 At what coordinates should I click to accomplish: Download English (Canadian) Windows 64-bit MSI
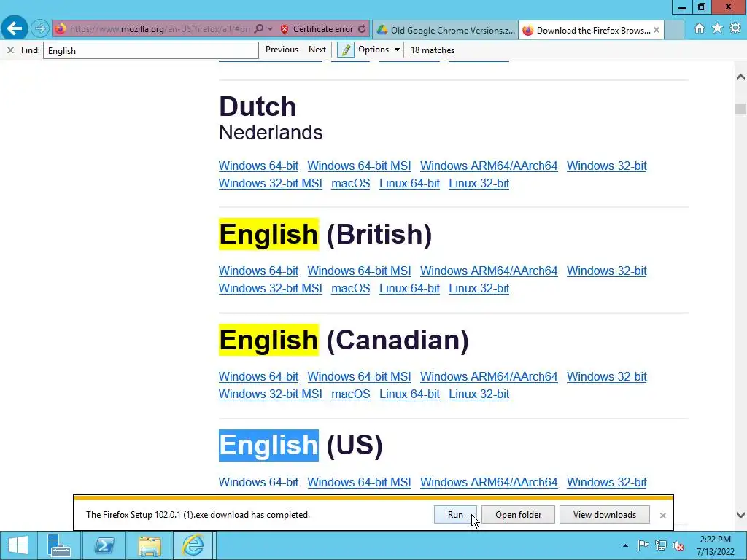pos(359,376)
